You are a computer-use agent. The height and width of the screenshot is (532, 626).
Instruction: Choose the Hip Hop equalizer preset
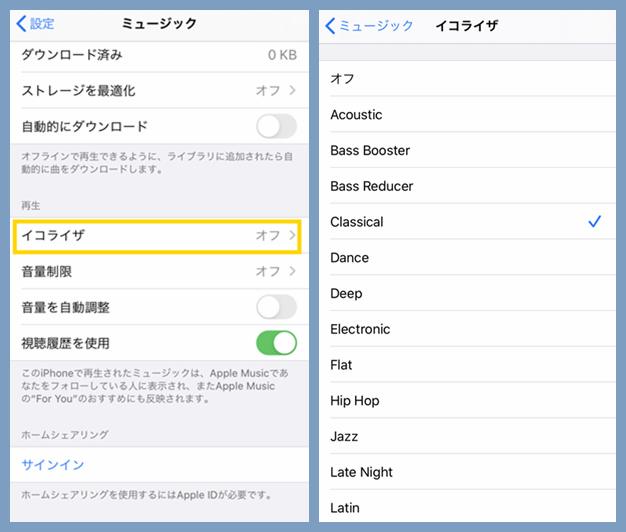tap(467, 401)
